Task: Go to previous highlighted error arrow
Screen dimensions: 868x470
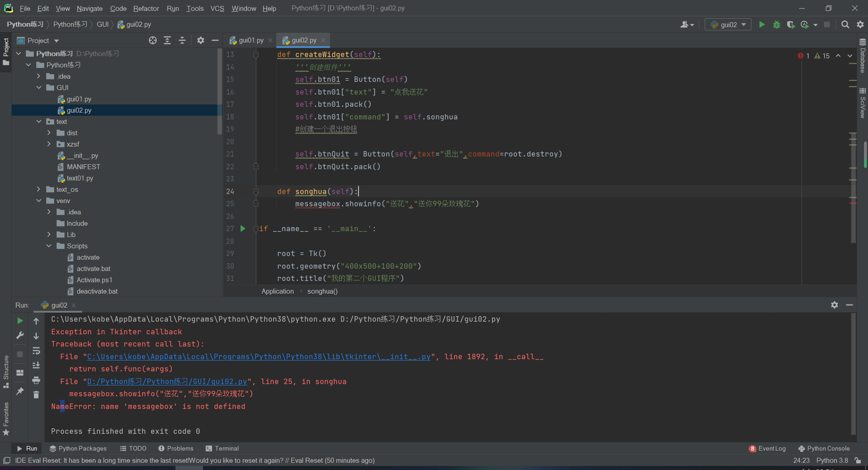Action: (x=838, y=56)
